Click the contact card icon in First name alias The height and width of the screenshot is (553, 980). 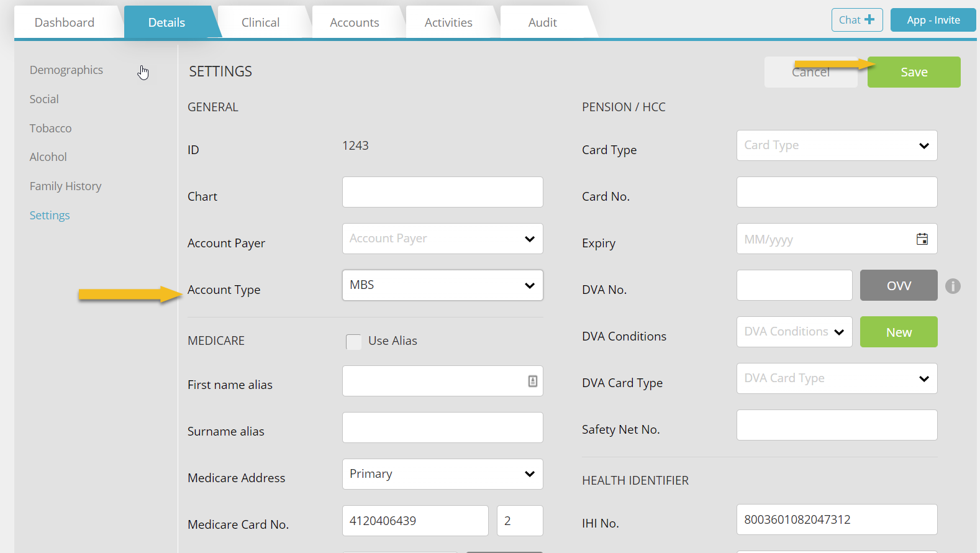click(x=533, y=381)
